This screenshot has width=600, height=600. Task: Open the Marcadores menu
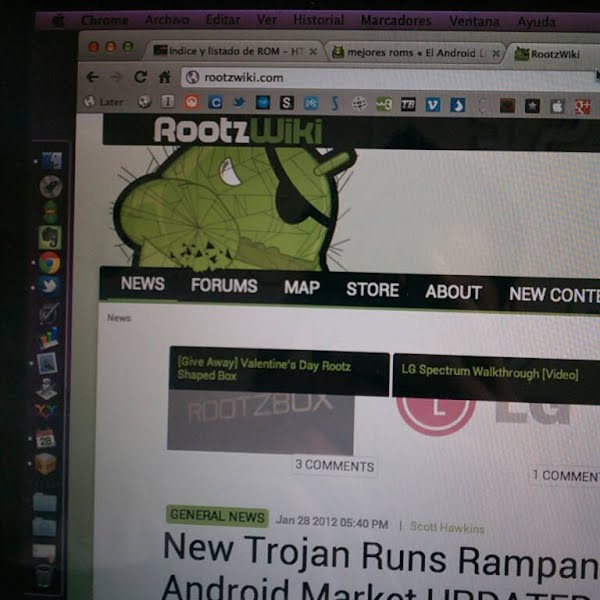pyautogui.click(x=396, y=20)
